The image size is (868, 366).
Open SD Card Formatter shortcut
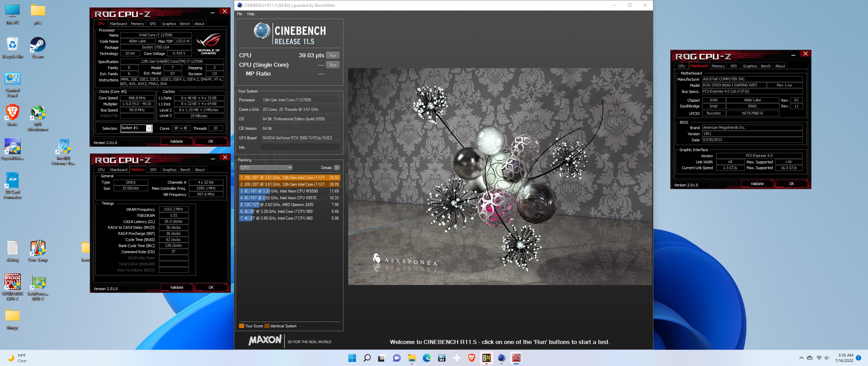[13, 186]
